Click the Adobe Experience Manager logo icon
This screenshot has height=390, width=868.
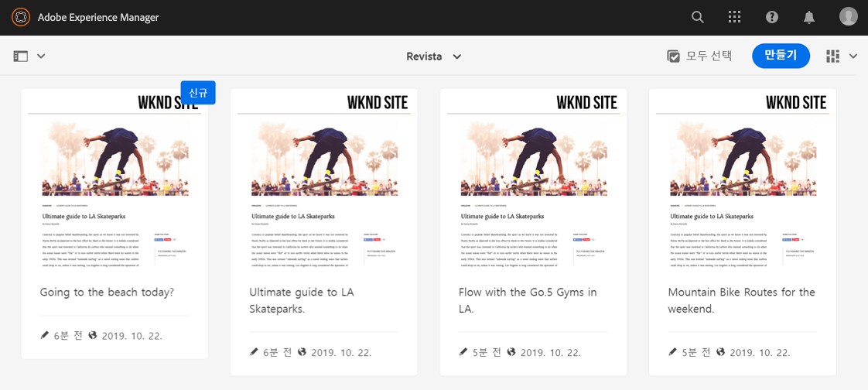tap(20, 17)
